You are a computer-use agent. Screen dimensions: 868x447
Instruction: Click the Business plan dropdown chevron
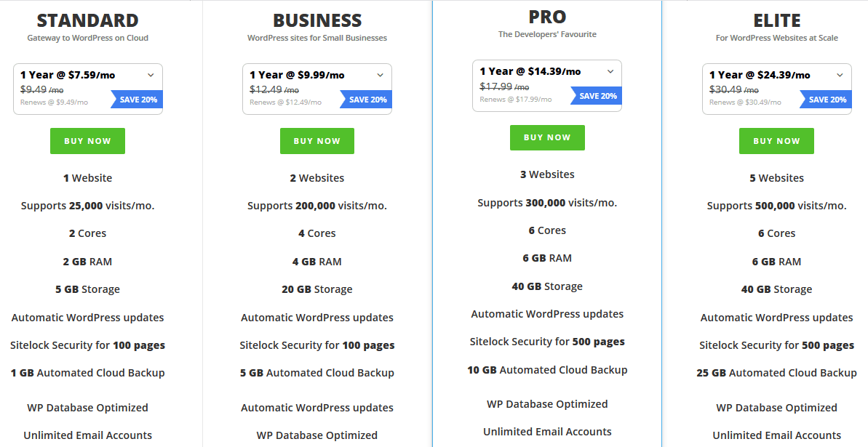click(x=381, y=76)
